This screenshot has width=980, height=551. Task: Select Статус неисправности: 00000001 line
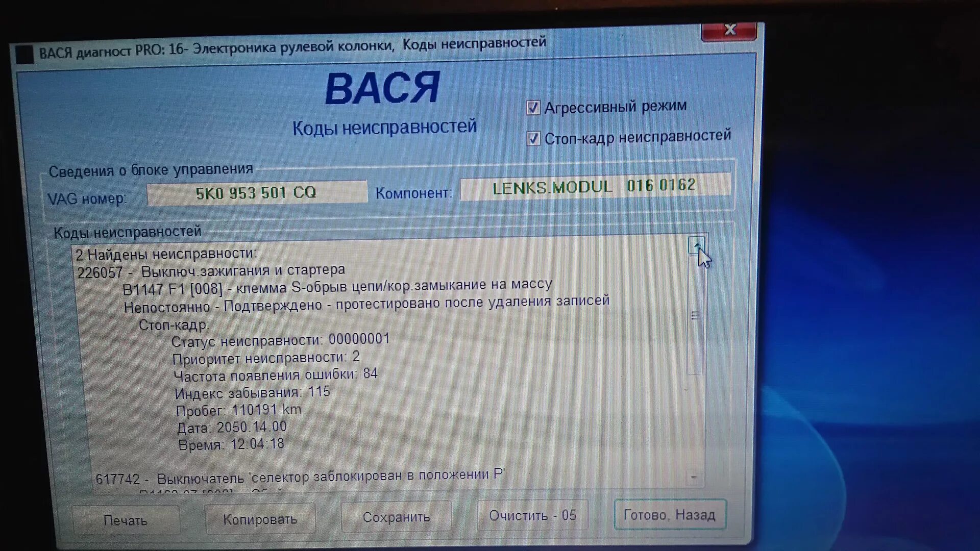pyautogui.click(x=280, y=340)
